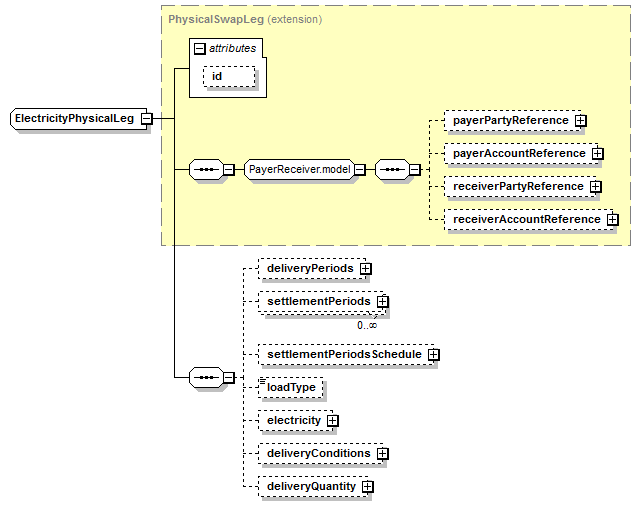Select the PhysicalSwapLeg (extension) label
Screen dimensions: 641x506
tap(245, 19)
